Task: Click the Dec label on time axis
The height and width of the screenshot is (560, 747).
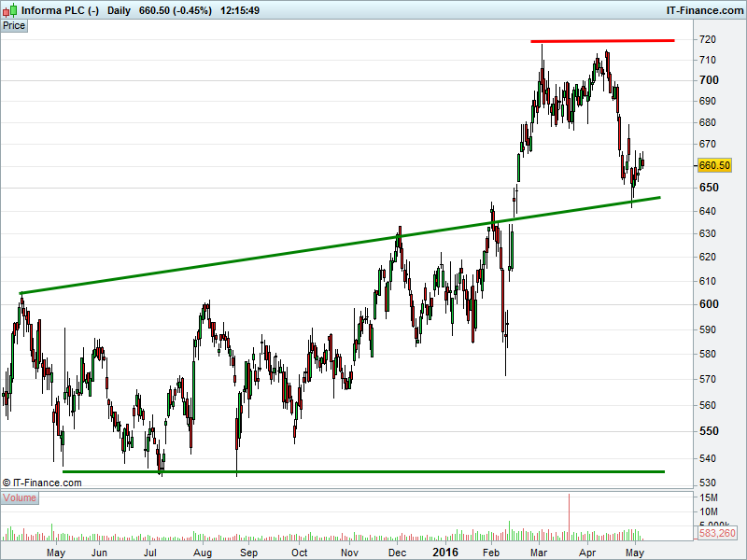Action: click(397, 553)
